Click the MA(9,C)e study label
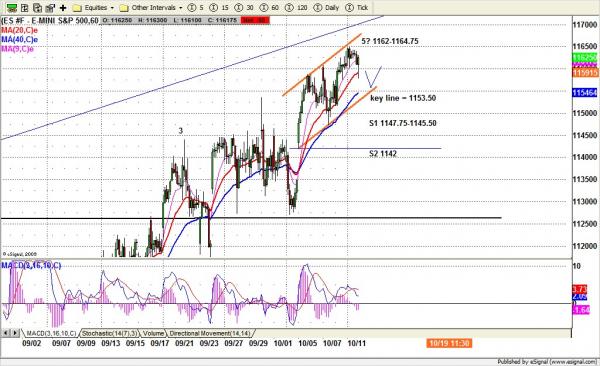The image size is (600, 366). pos(17,49)
